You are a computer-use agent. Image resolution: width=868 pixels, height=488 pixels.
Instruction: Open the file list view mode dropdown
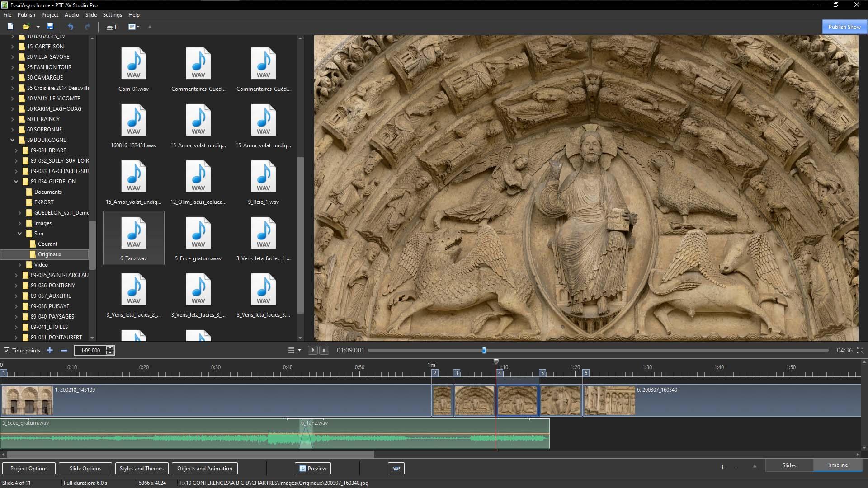(134, 27)
